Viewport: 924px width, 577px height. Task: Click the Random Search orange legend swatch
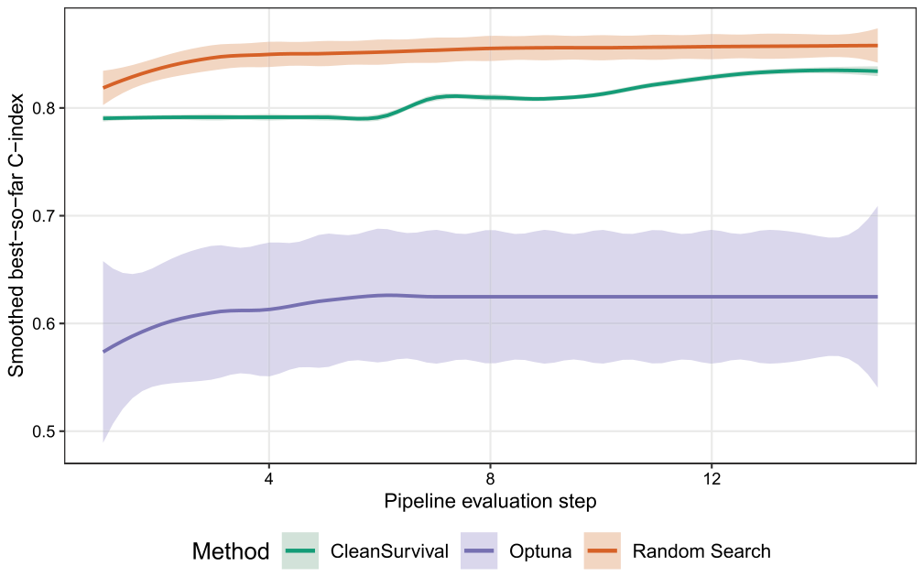603,551
